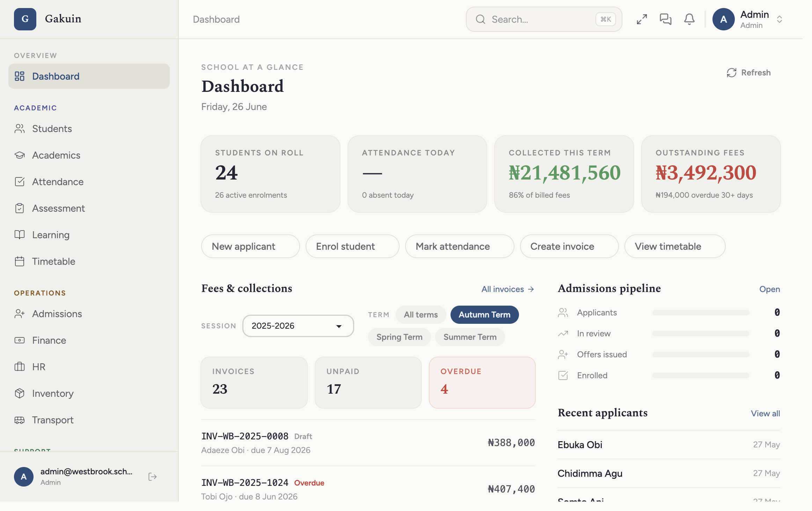This screenshot has height=511, width=812.
Task: Click the HR briefcase icon
Action: 20,367
